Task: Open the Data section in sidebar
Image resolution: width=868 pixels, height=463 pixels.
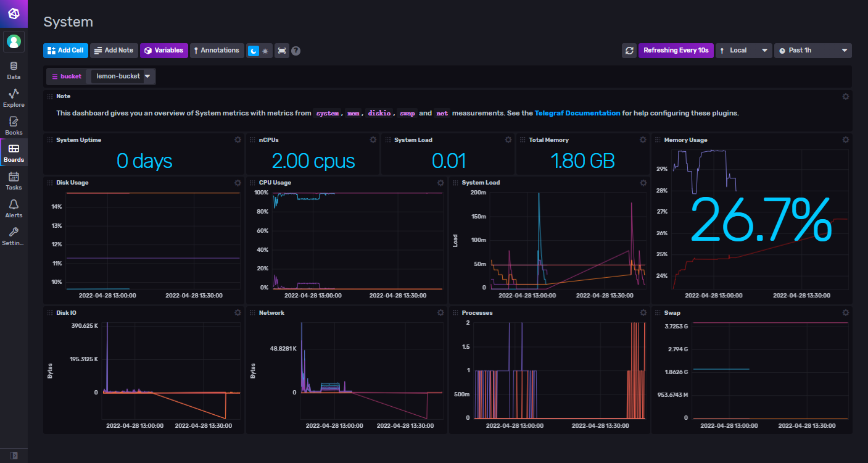Action: coord(14,70)
